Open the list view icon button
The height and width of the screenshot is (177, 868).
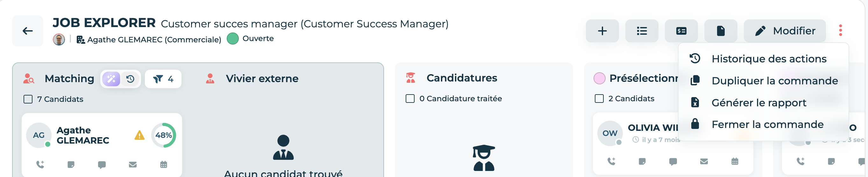pyautogui.click(x=642, y=31)
